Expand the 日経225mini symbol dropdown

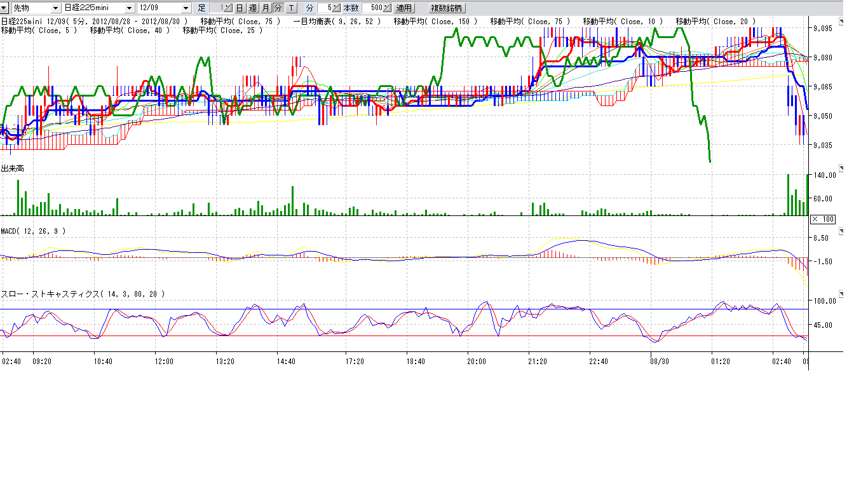click(130, 8)
